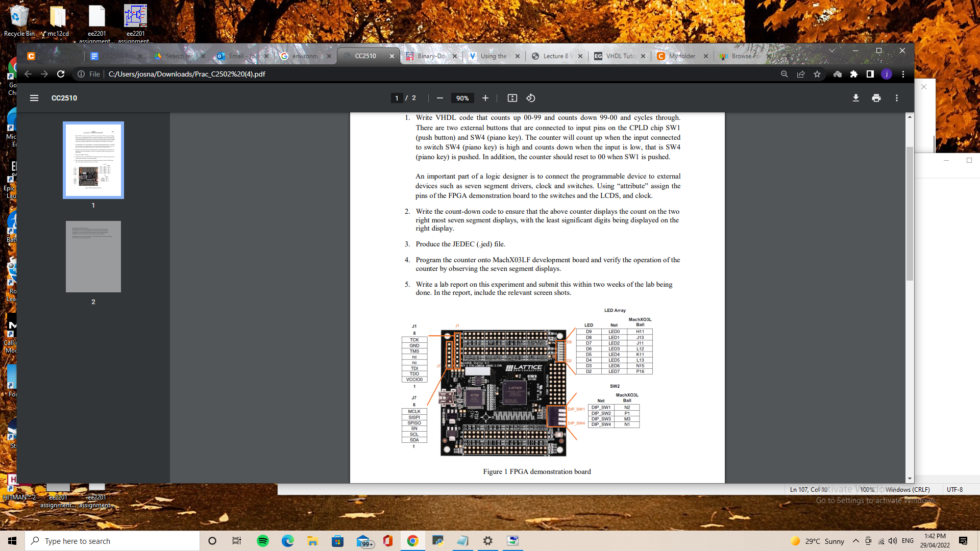The width and height of the screenshot is (980, 551).
Task: Click the zoom in plus button
Action: pyautogui.click(x=485, y=98)
